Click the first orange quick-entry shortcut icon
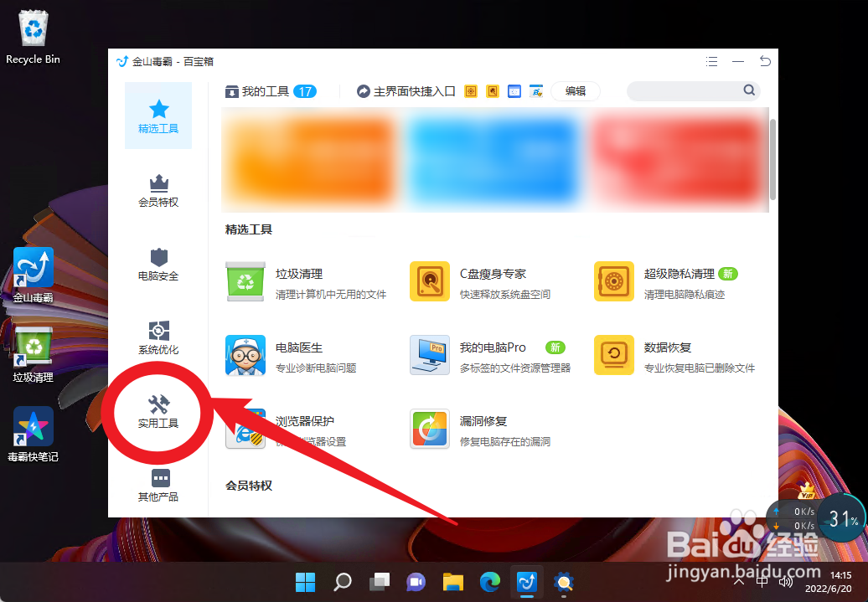This screenshot has width=868, height=602. (x=471, y=91)
